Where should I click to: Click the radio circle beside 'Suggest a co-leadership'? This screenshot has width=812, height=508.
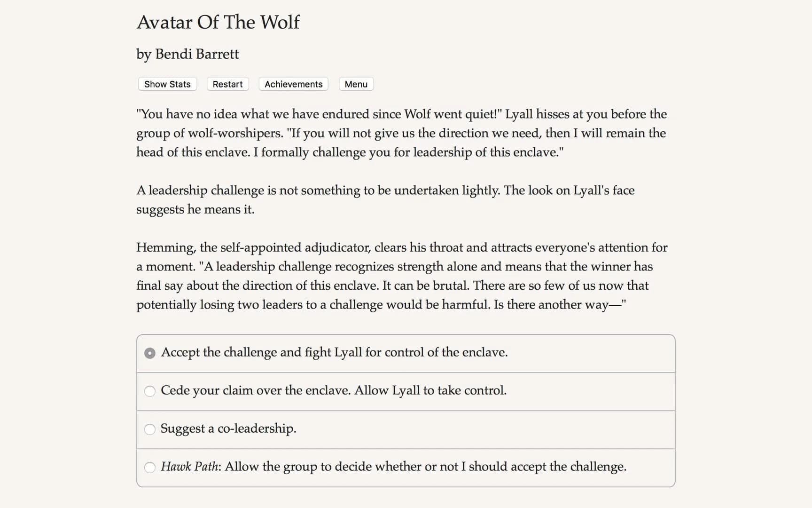[x=149, y=429]
